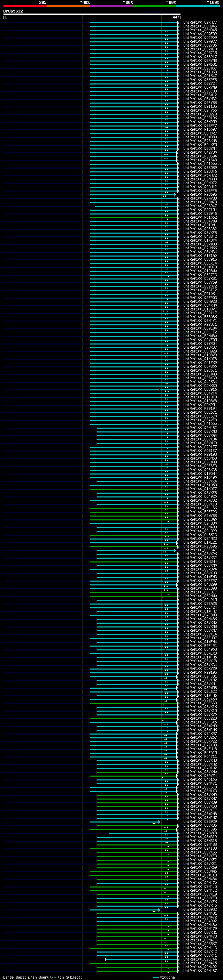Click the yellow query-gap triangle in legend

pos(29,977)
